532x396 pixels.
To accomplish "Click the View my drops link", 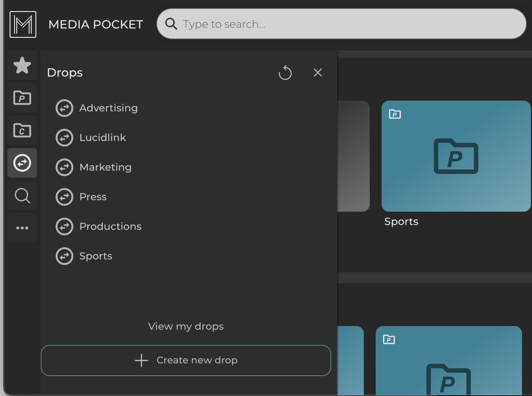I will coord(186,326).
